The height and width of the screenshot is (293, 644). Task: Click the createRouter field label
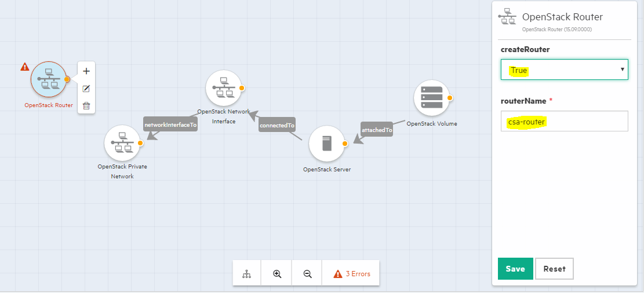click(x=525, y=49)
